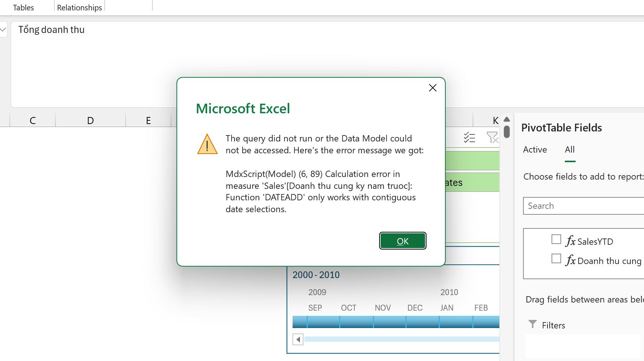
Task: Click the warning triangle icon in dialog
Action: tap(208, 144)
